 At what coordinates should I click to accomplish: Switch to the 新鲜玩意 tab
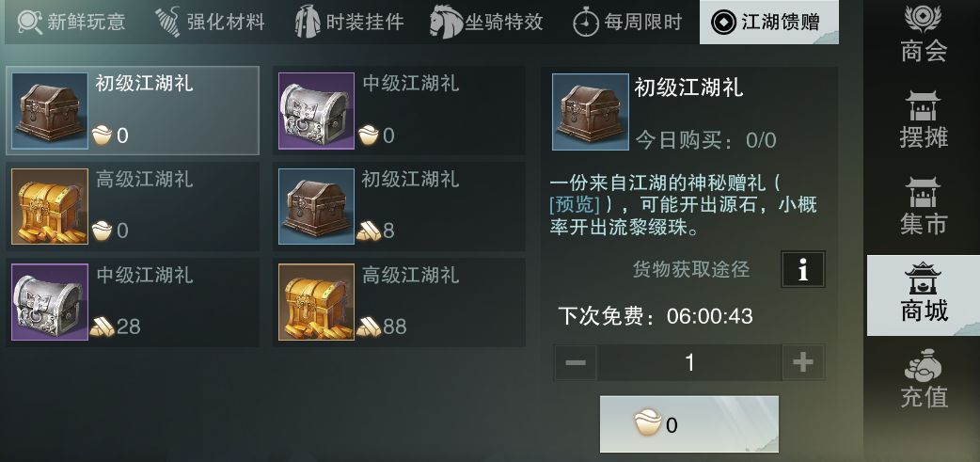[71, 22]
